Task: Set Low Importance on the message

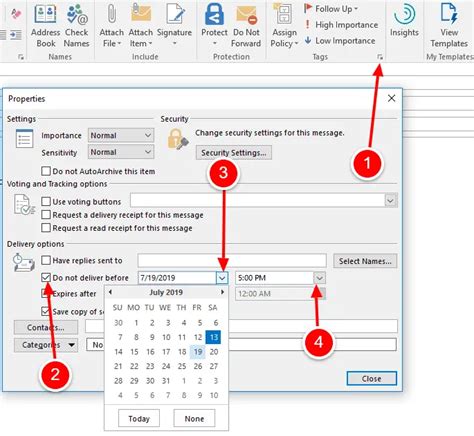Action: (340, 41)
